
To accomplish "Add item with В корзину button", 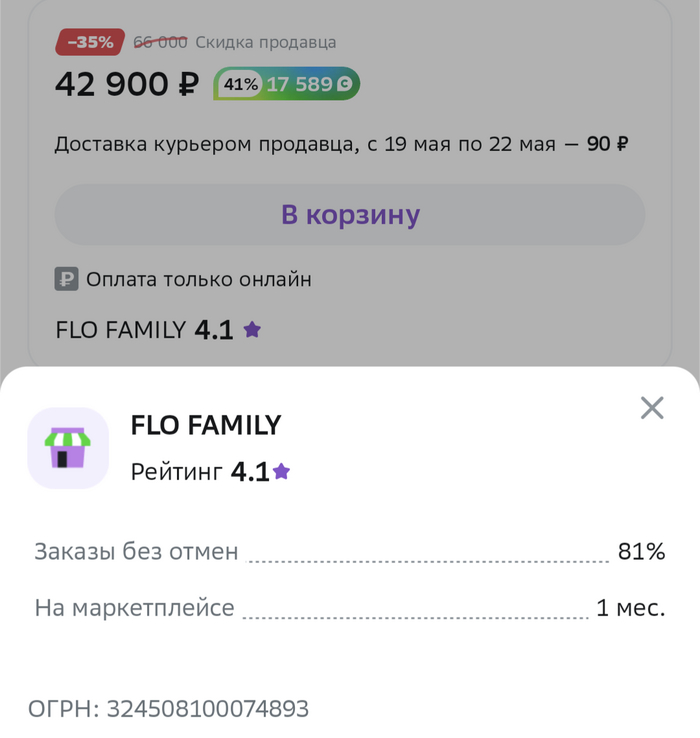I will tap(350, 215).
